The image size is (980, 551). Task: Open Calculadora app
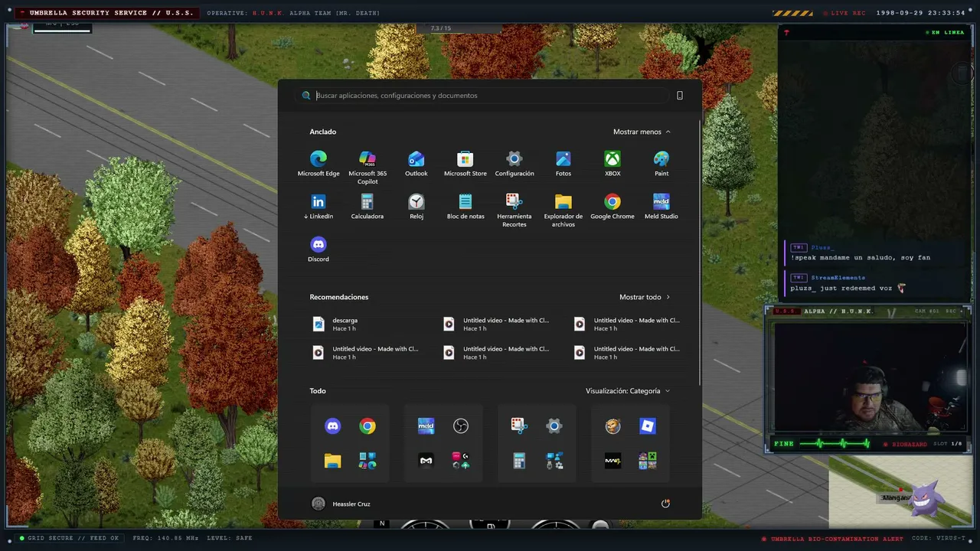click(x=367, y=207)
